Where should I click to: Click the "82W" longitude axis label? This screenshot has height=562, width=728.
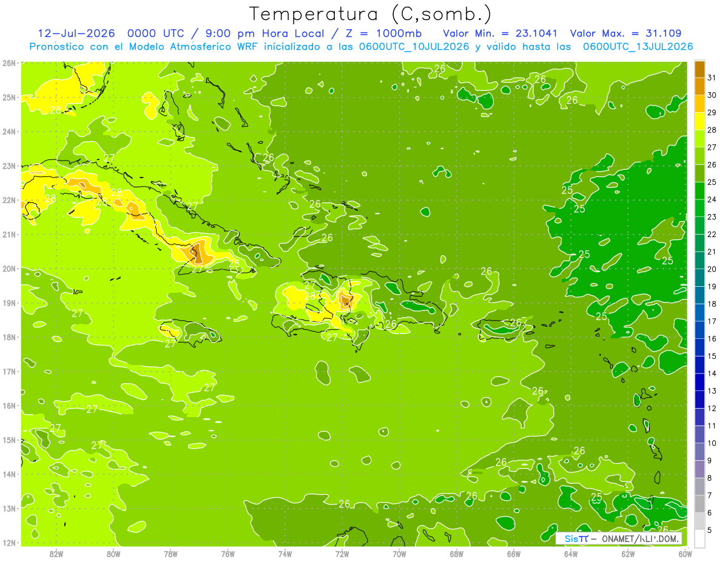(56, 554)
